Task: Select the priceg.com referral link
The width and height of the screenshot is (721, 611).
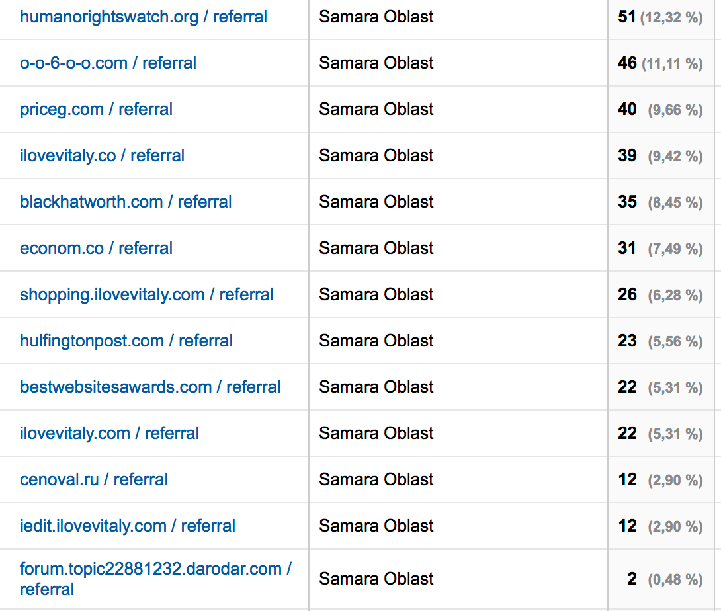Action: [x=96, y=109]
